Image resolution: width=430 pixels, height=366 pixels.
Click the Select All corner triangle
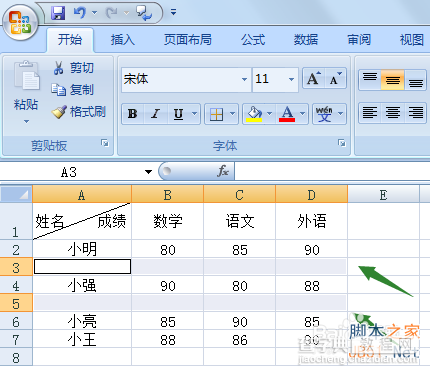click(17, 194)
